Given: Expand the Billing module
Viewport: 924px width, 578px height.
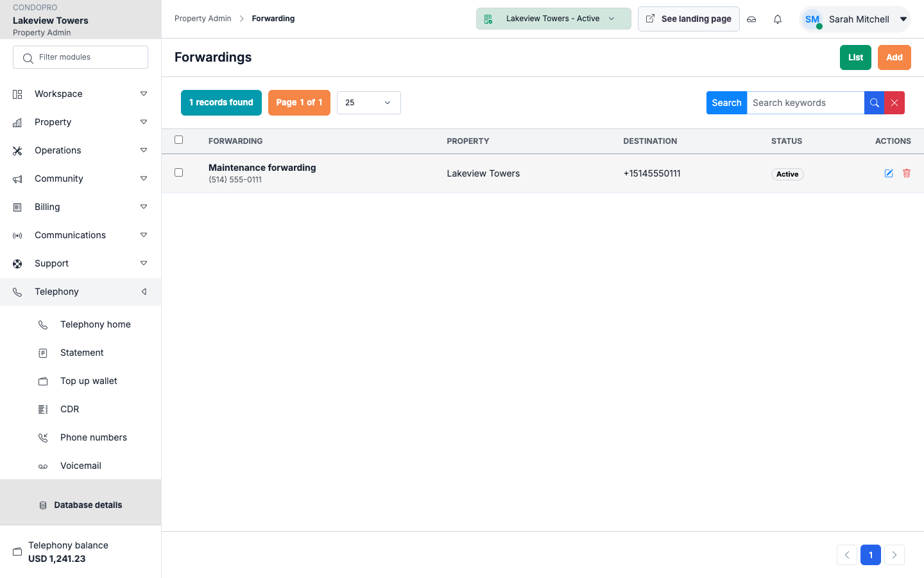Looking at the screenshot, I should 144,207.
